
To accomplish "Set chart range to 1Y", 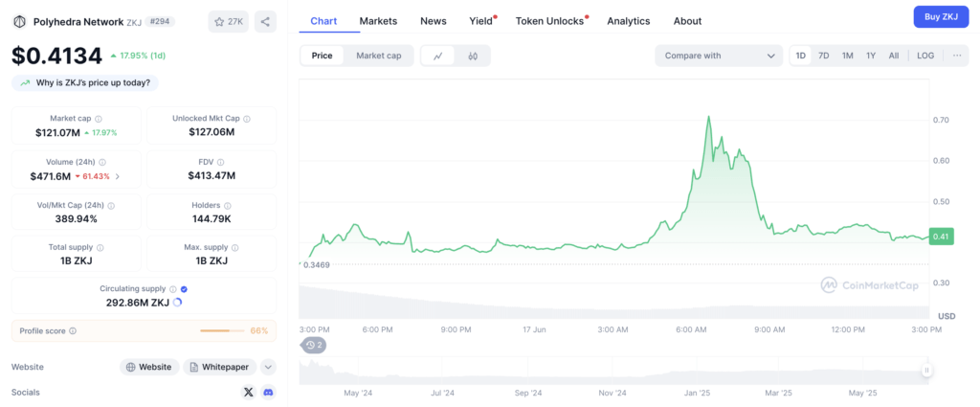I will point(871,56).
